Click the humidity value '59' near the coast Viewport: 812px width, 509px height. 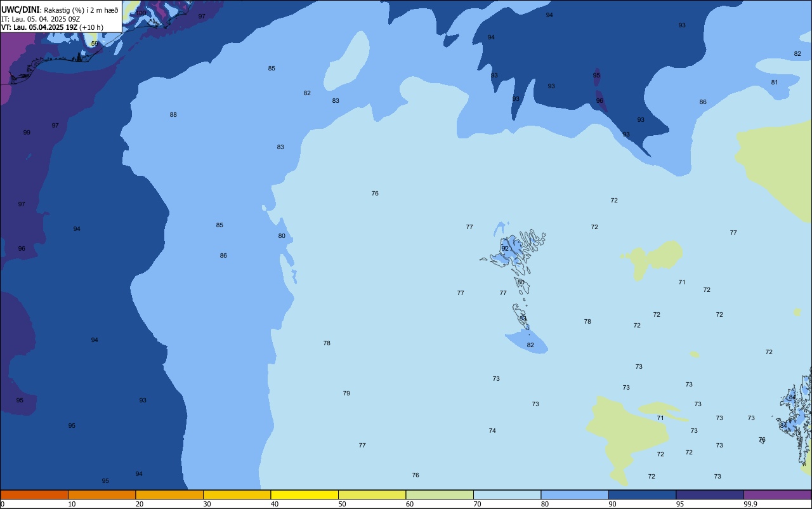coord(95,44)
